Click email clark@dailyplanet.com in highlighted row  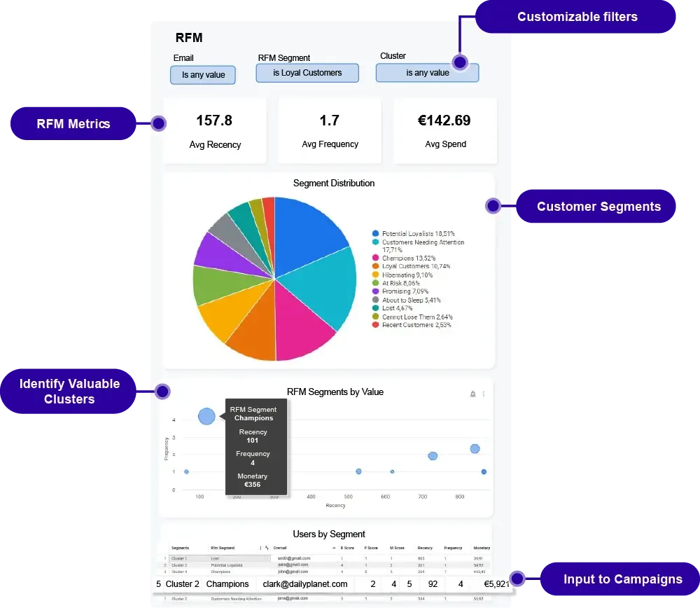click(x=305, y=584)
